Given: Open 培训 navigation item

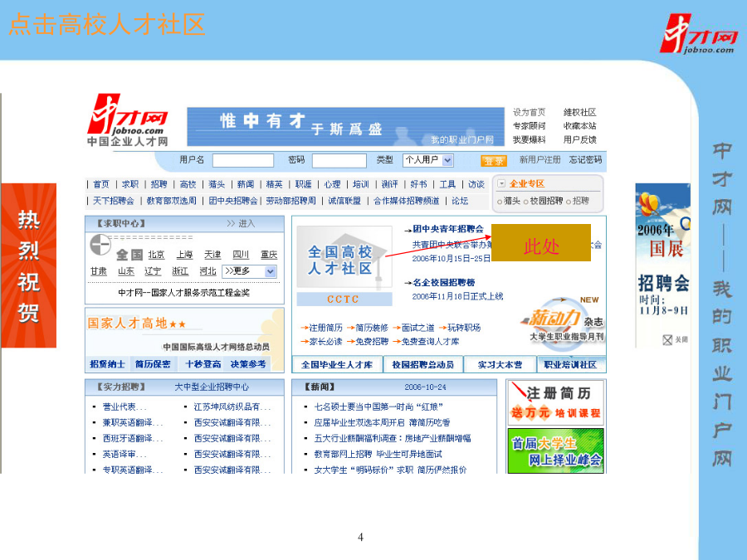Looking at the screenshot, I should [x=361, y=184].
